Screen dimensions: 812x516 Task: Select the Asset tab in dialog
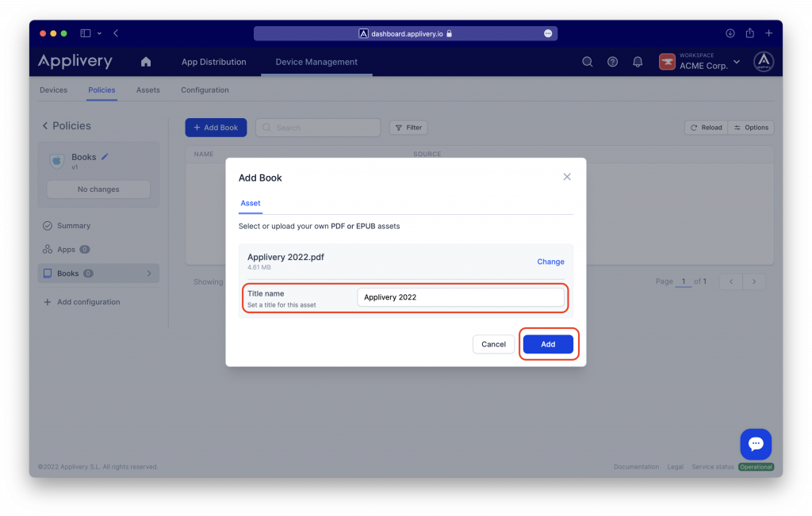tap(250, 204)
